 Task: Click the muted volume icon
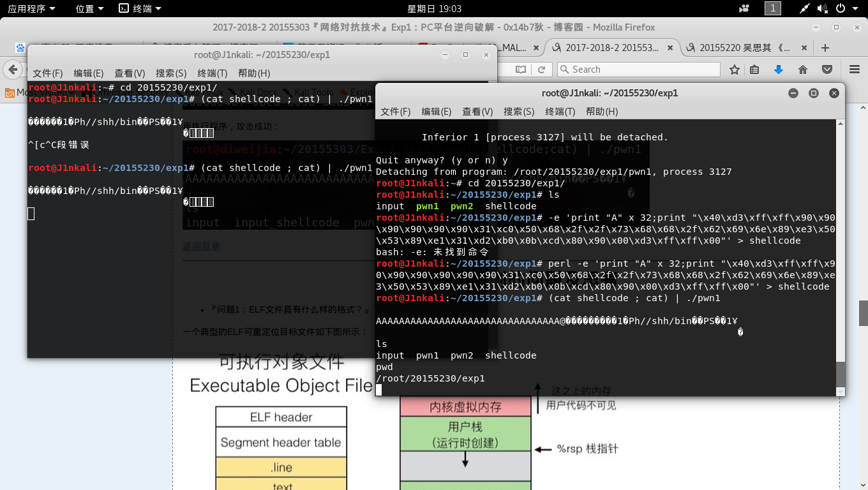(823, 8)
